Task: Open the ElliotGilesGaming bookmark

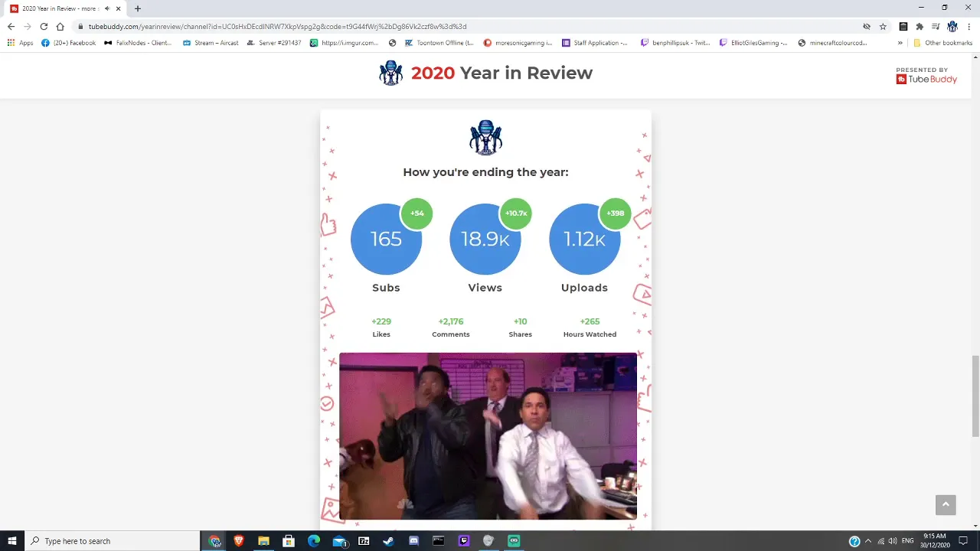Action: click(x=753, y=43)
